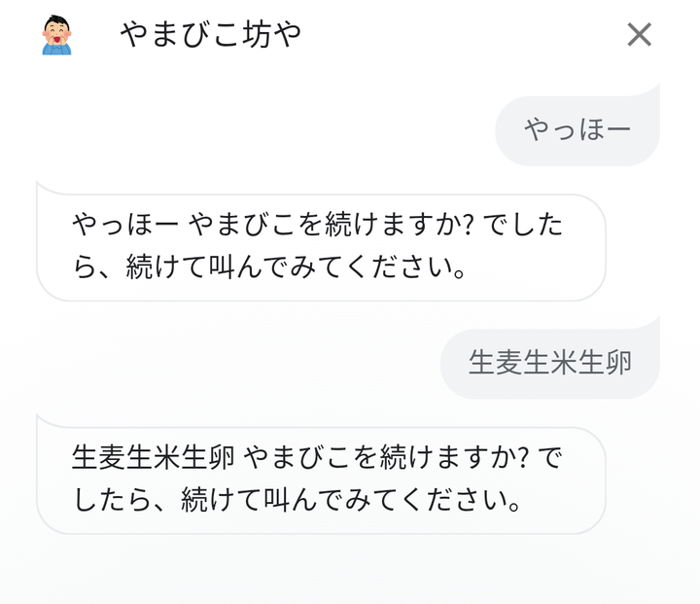This screenshot has width=700, height=604.
Task: Click やまびこを続けますか? in the first reply
Action: [331, 227]
